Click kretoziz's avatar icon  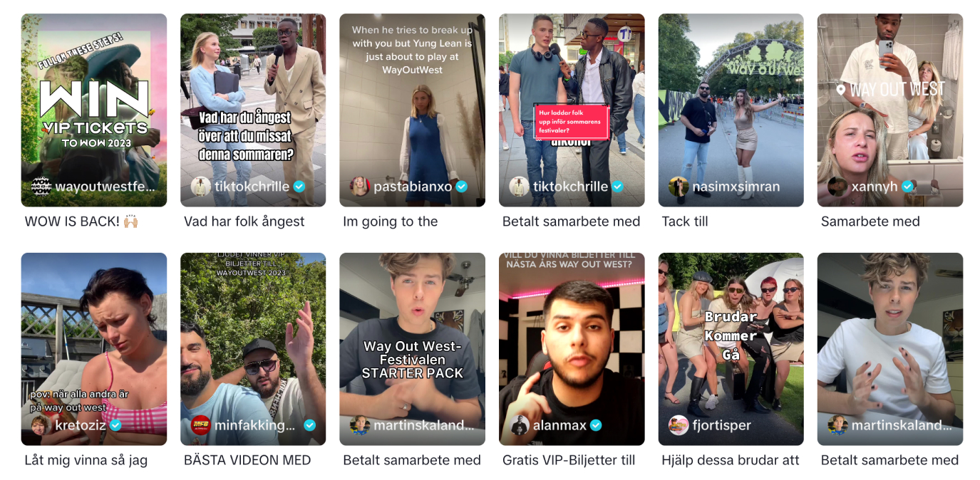click(x=41, y=425)
